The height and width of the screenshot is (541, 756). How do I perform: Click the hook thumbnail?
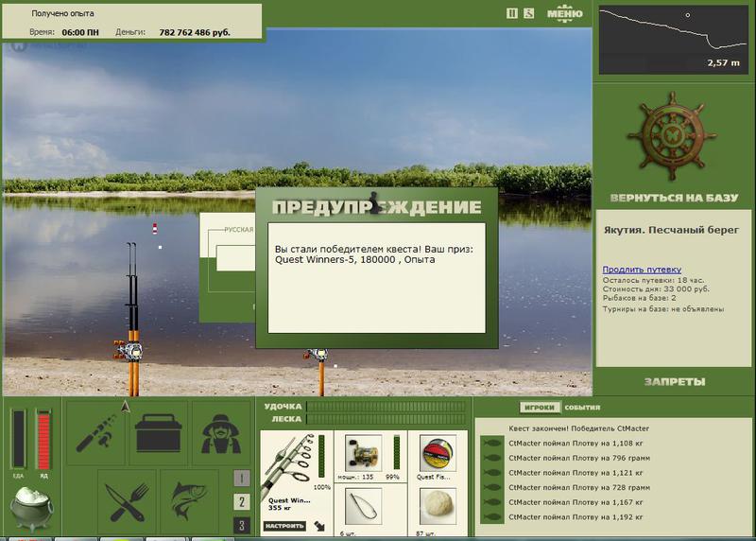point(363,506)
